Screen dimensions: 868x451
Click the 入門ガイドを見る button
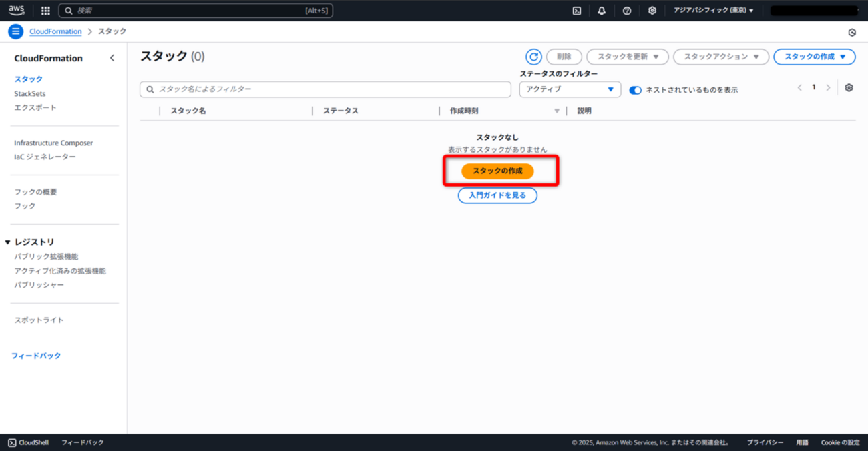497,195
